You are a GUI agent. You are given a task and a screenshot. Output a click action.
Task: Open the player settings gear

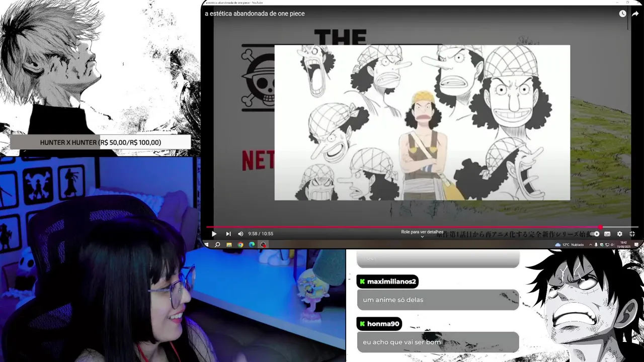click(x=619, y=234)
